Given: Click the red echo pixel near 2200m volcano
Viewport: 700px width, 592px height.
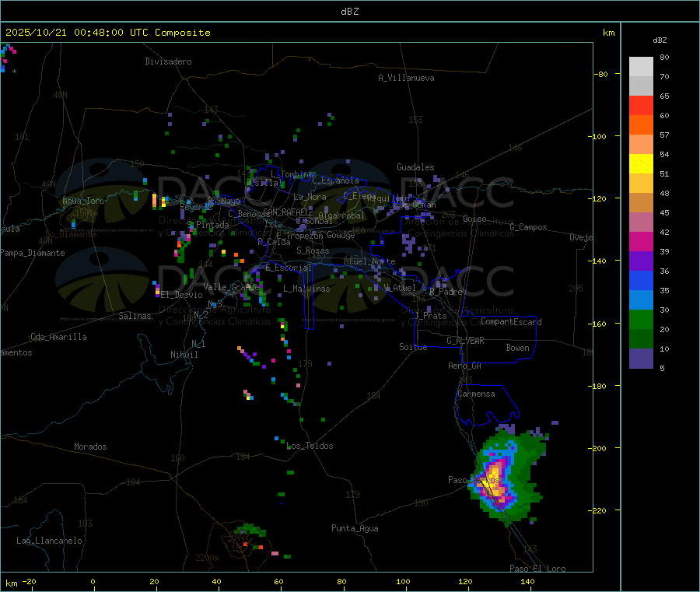Looking at the screenshot, I should 245,545.
